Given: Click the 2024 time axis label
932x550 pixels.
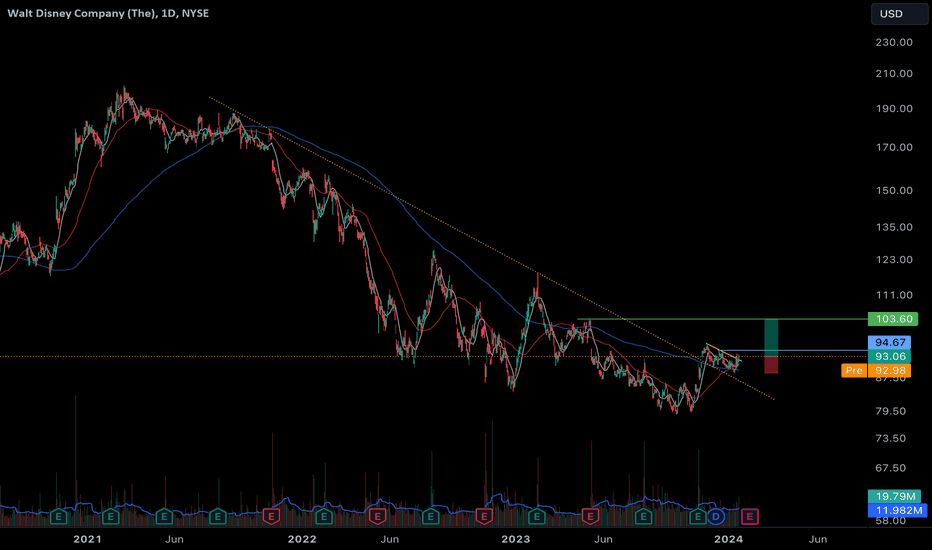Looking at the screenshot, I should 728,539.
